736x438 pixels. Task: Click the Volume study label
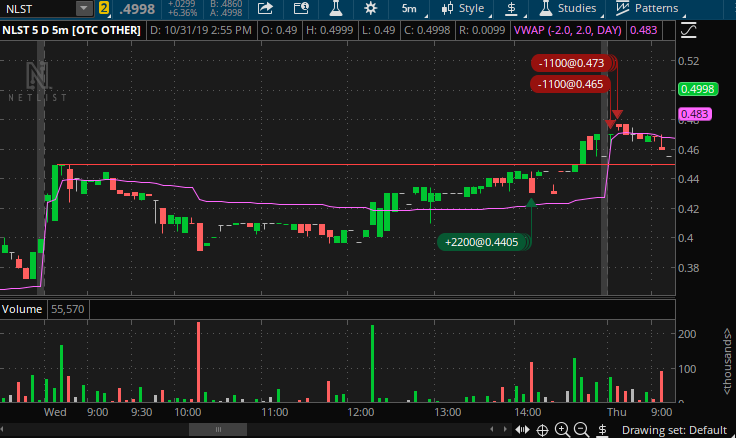(22, 309)
